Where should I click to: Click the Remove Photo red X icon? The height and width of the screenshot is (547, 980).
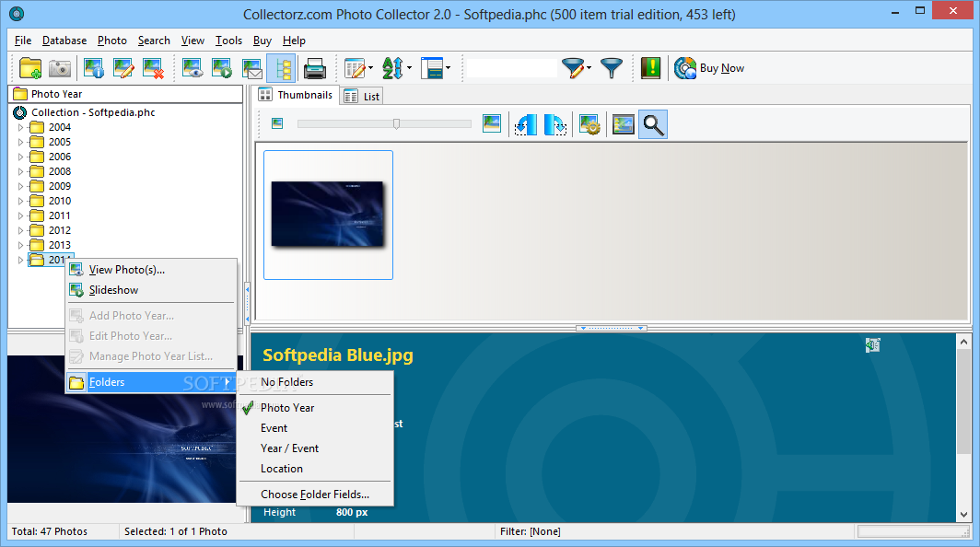point(153,68)
